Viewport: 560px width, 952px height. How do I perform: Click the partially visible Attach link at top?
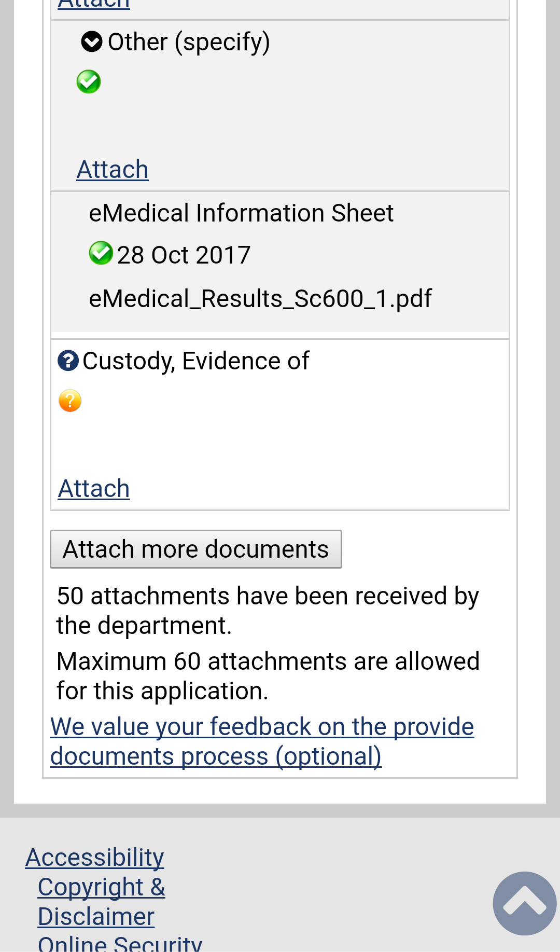coord(94,4)
